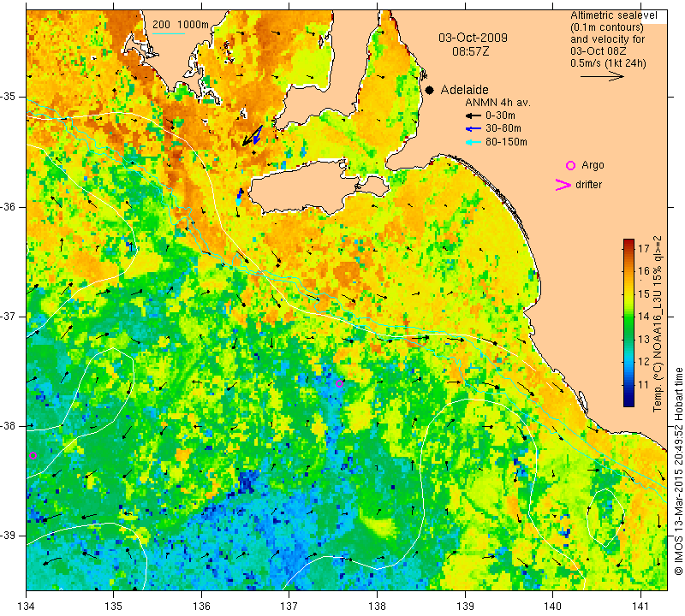685x616 pixels.
Task: Click the colorbar tick label '12'
Action: [644, 362]
